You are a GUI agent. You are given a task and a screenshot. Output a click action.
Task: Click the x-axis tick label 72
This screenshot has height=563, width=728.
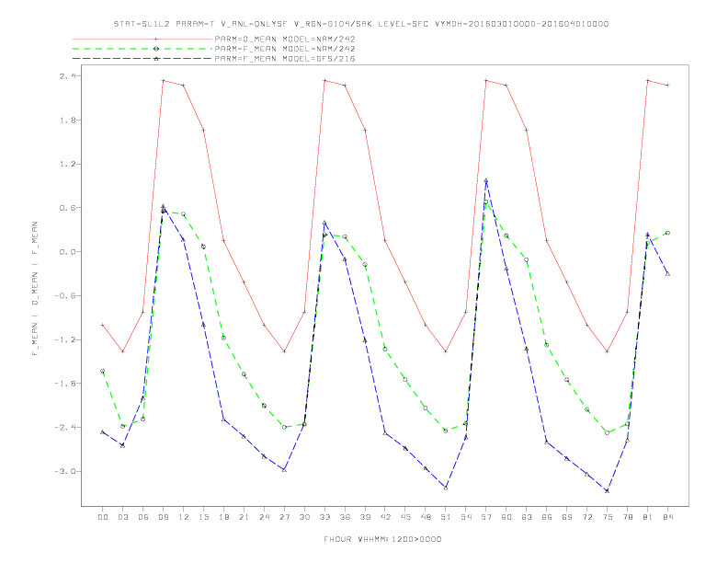[x=586, y=517]
